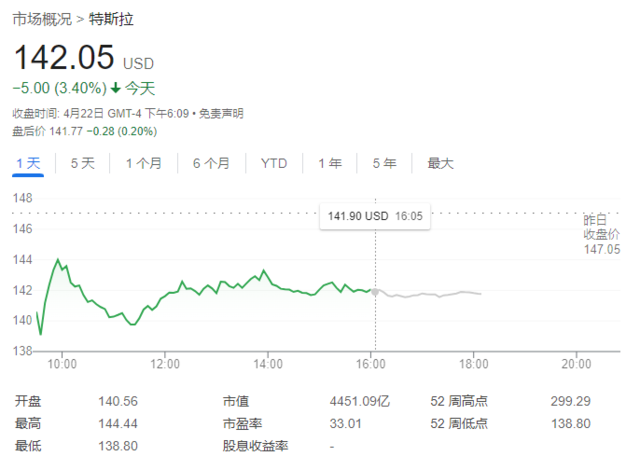Switch to the 1 个月 range tab
640x456 pixels.
click(x=143, y=163)
